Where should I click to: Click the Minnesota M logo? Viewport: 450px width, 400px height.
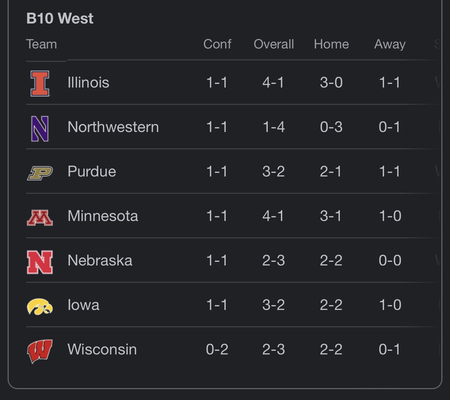[40, 218]
